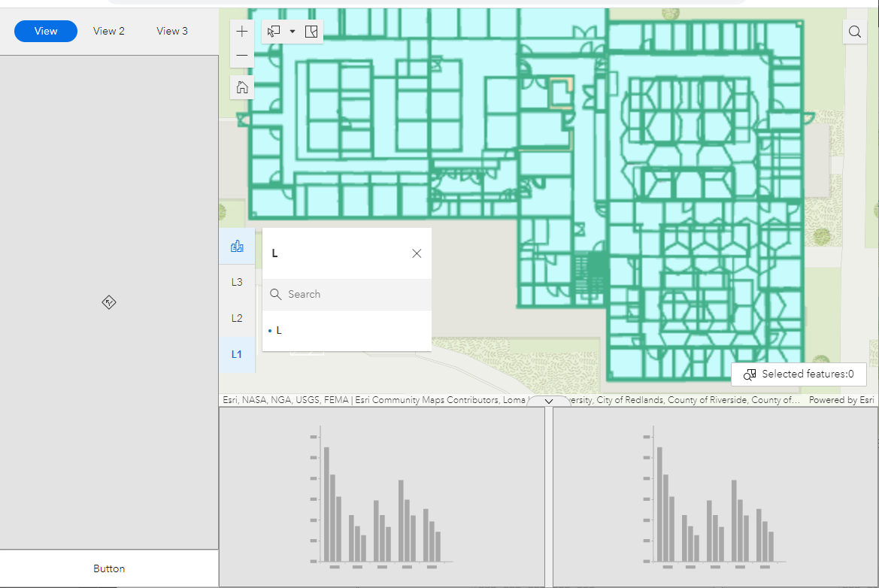Screen dimensions: 879x588
Task: Click the default map extent home icon
Action: coord(241,86)
